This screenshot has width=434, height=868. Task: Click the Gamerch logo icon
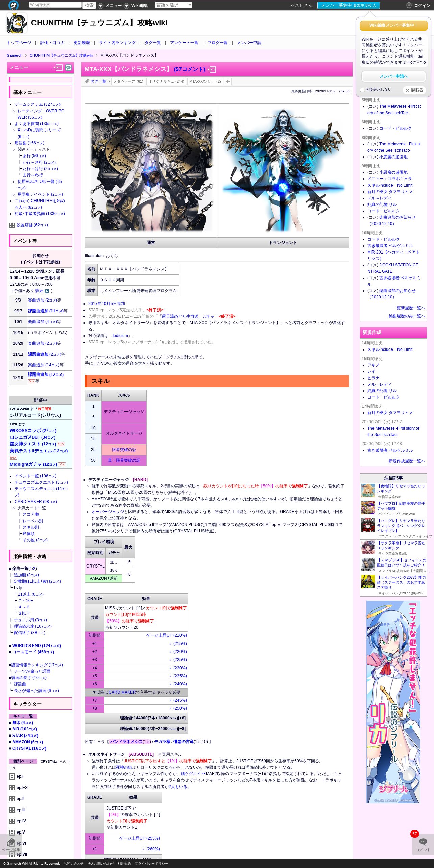pyautogui.click(x=14, y=5)
